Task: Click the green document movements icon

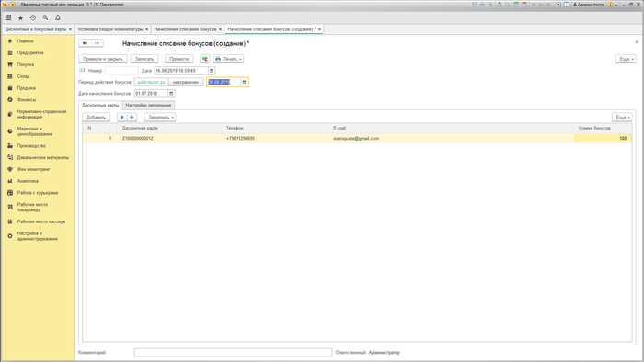Action: click(x=205, y=59)
